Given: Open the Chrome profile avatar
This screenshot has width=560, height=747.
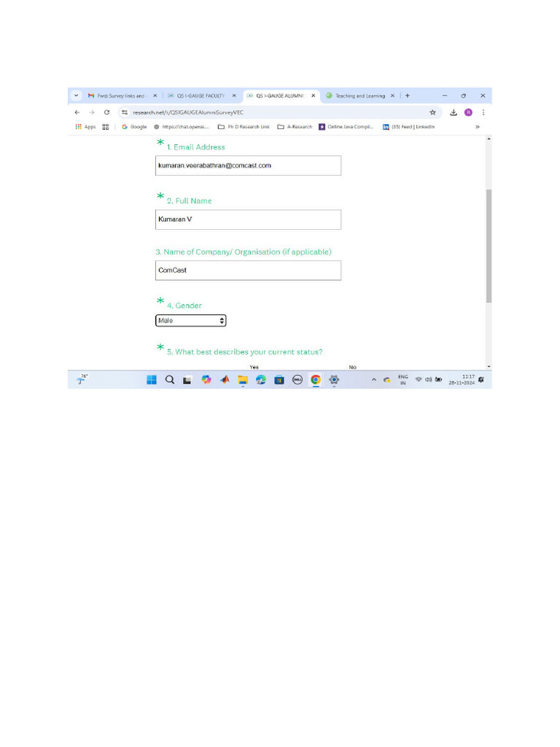Looking at the screenshot, I should tap(468, 112).
